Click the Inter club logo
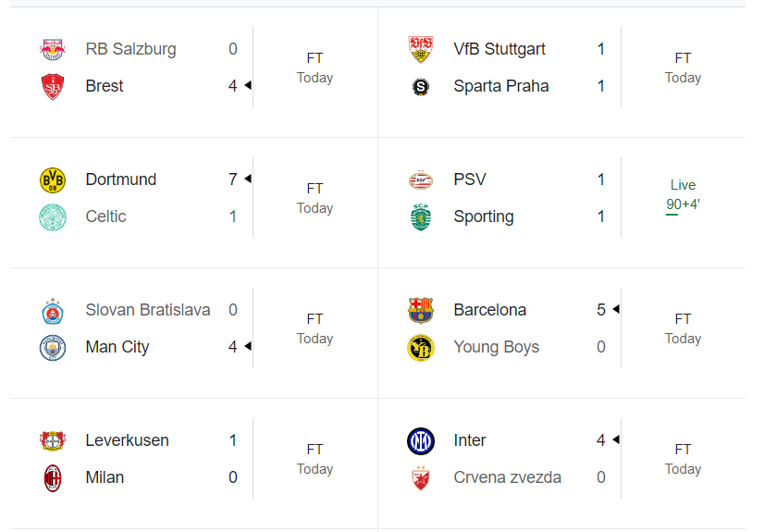 pos(421,440)
